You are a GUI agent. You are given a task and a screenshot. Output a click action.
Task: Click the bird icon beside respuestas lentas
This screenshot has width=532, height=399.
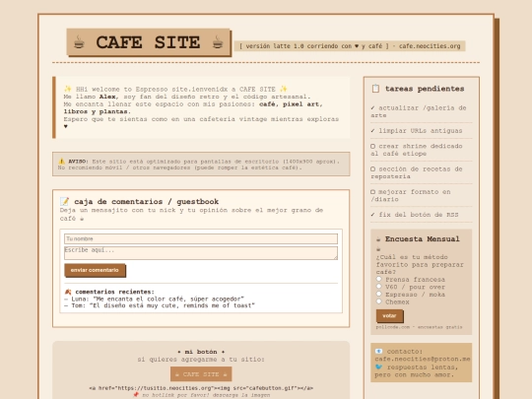click(378, 367)
